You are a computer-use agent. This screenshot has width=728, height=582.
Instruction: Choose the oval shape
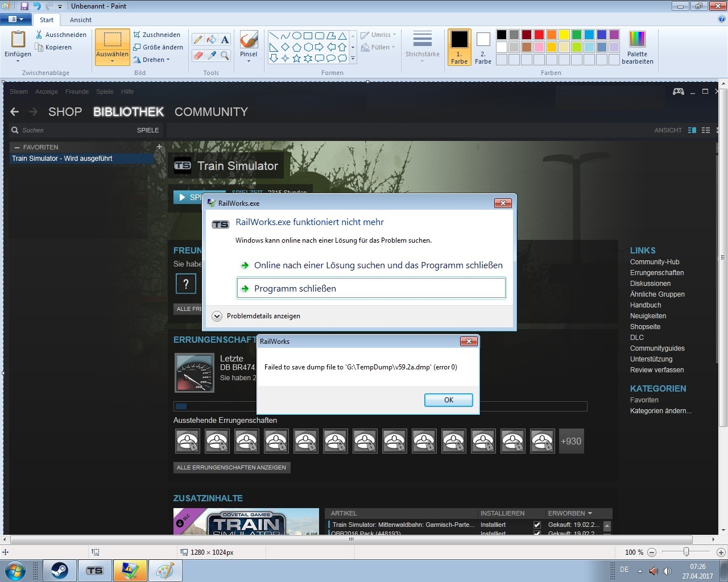click(296, 35)
